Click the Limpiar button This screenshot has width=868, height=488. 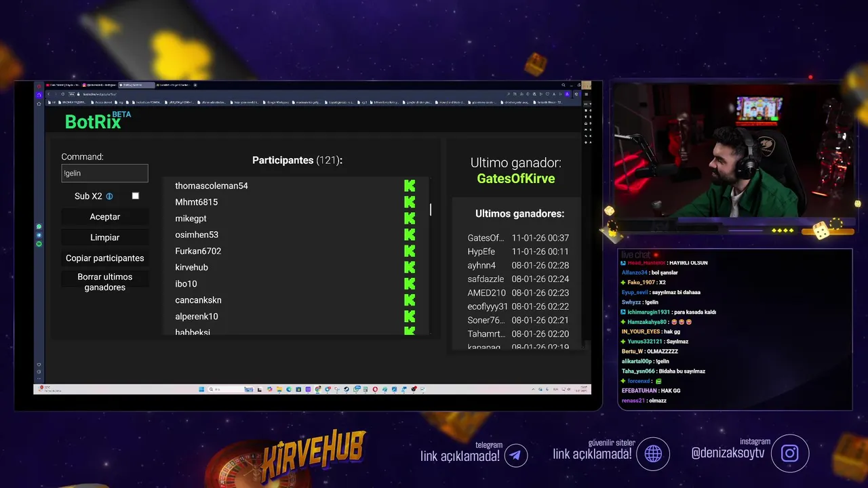[104, 237]
